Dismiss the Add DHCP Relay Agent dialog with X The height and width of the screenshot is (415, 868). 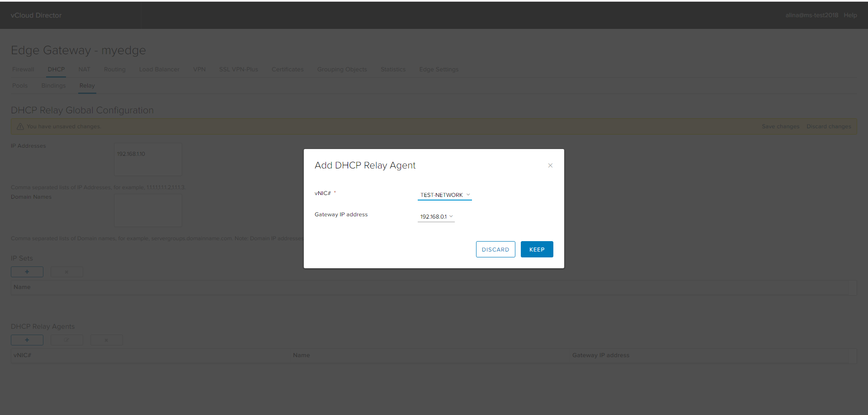click(550, 165)
